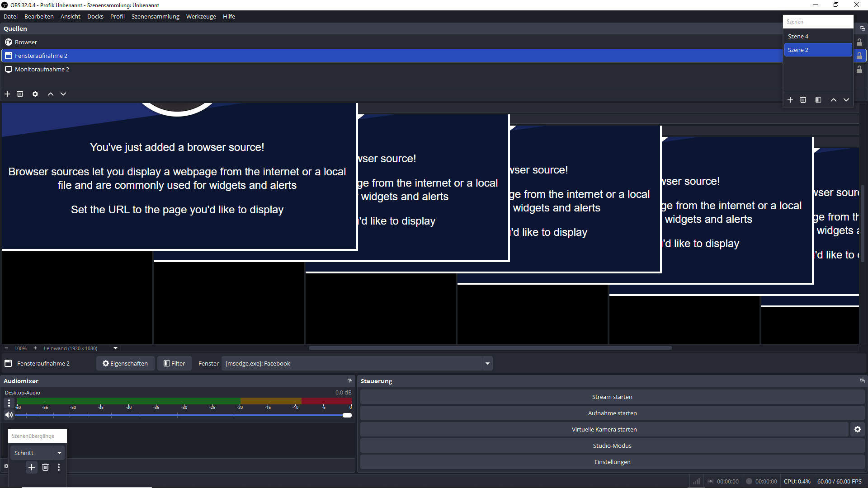Viewport: 868px width, 488px height.
Task: Open virtual camera settings gear
Action: pos(858,429)
